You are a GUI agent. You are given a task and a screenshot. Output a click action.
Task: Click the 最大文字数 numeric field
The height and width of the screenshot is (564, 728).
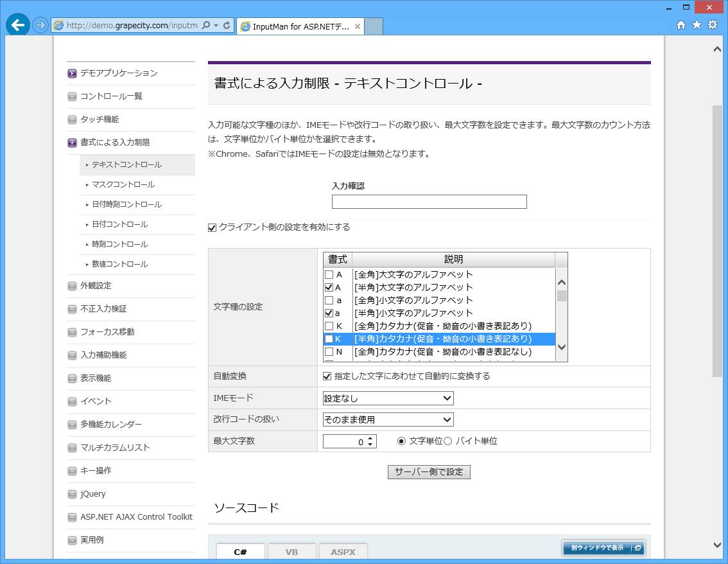pyautogui.click(x=345, y=441)
